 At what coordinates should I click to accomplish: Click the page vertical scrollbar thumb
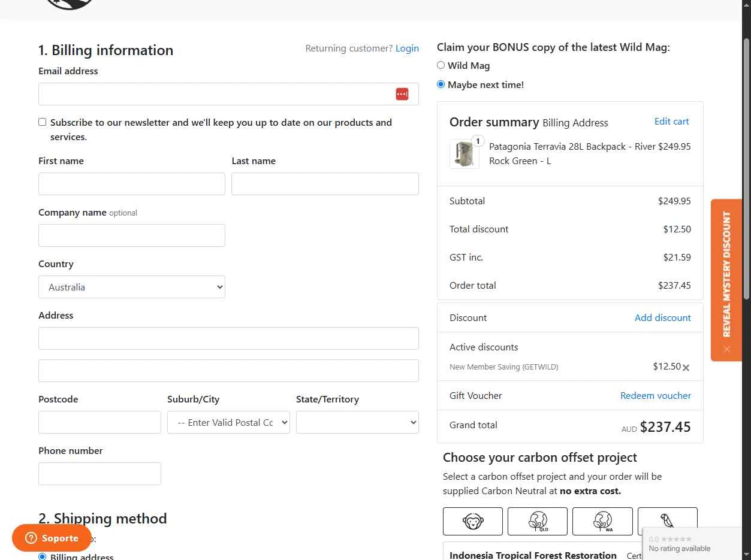(x=746, y=168)
